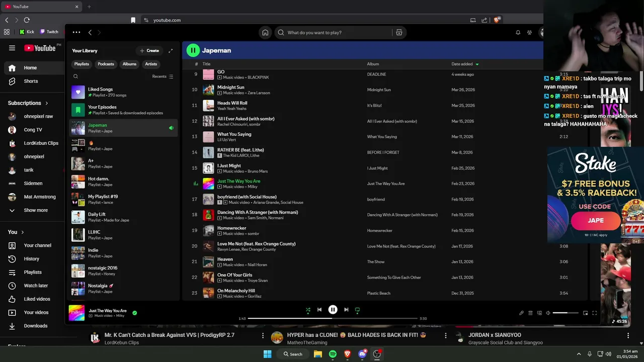Click the Create button in Your Library
This screenshot has width=644, height=362.
click(149, 51)
